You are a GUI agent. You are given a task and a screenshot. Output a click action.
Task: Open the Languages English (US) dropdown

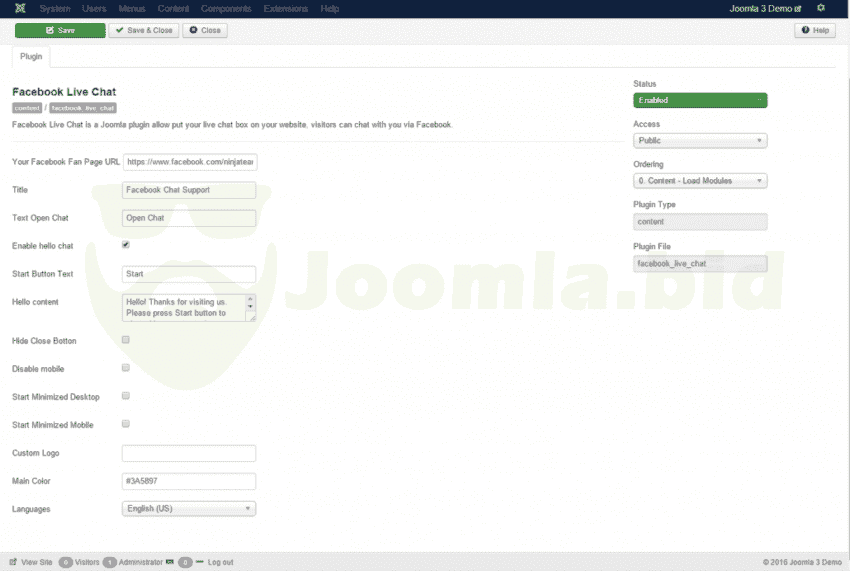point(188,508)
